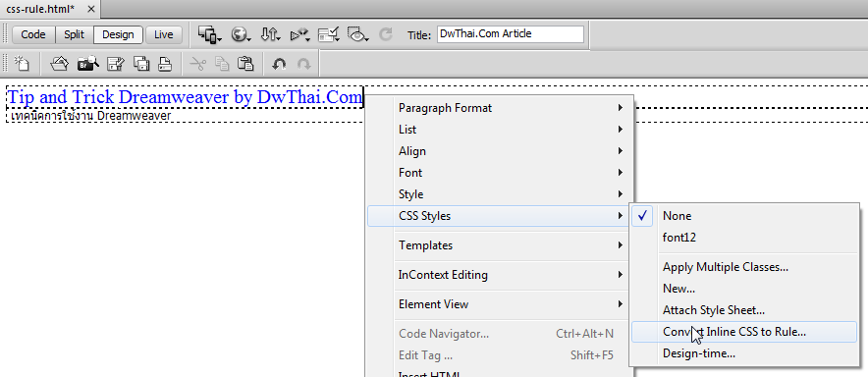Switch to Design view

click(118, 34)
